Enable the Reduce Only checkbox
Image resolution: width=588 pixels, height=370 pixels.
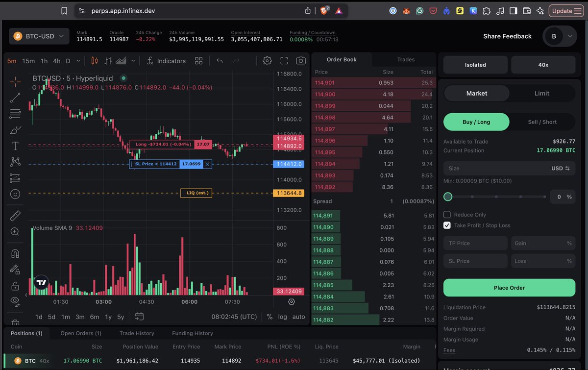click(x=447, y=215)
